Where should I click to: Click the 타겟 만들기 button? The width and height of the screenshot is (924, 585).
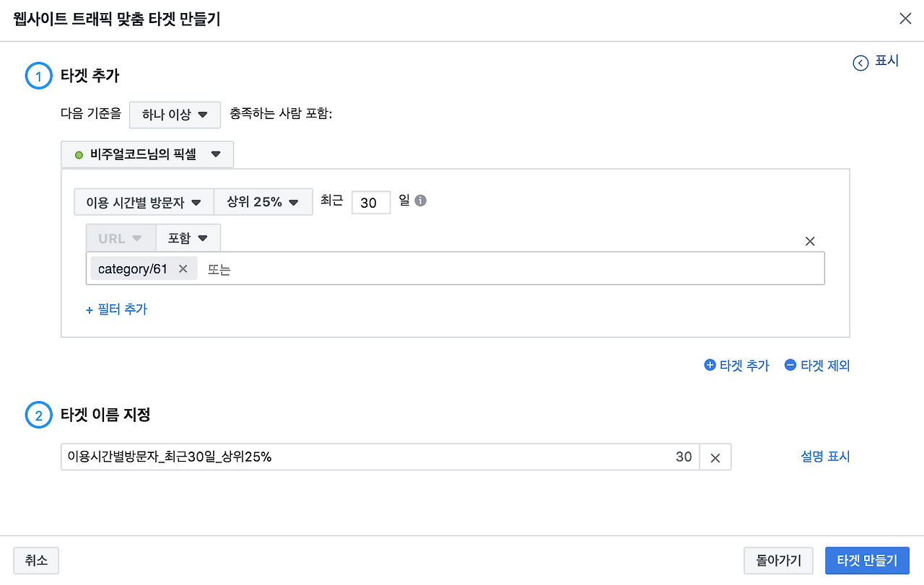867,560
